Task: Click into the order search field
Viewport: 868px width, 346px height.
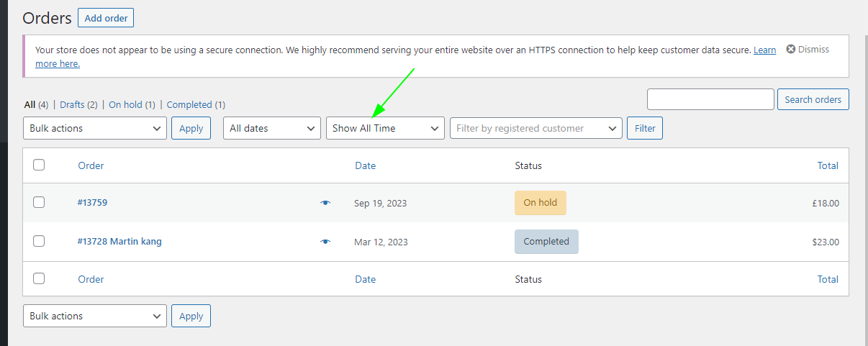Action: 710,99
